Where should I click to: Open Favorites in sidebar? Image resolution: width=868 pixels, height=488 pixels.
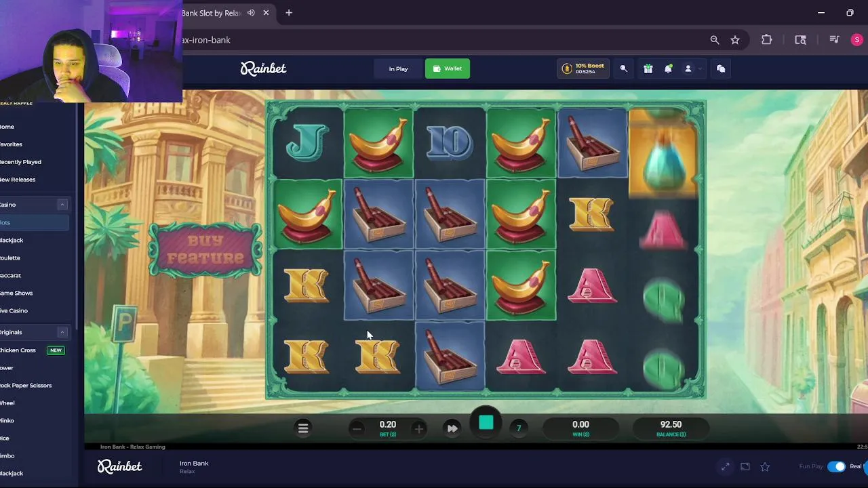pos(11,144)
